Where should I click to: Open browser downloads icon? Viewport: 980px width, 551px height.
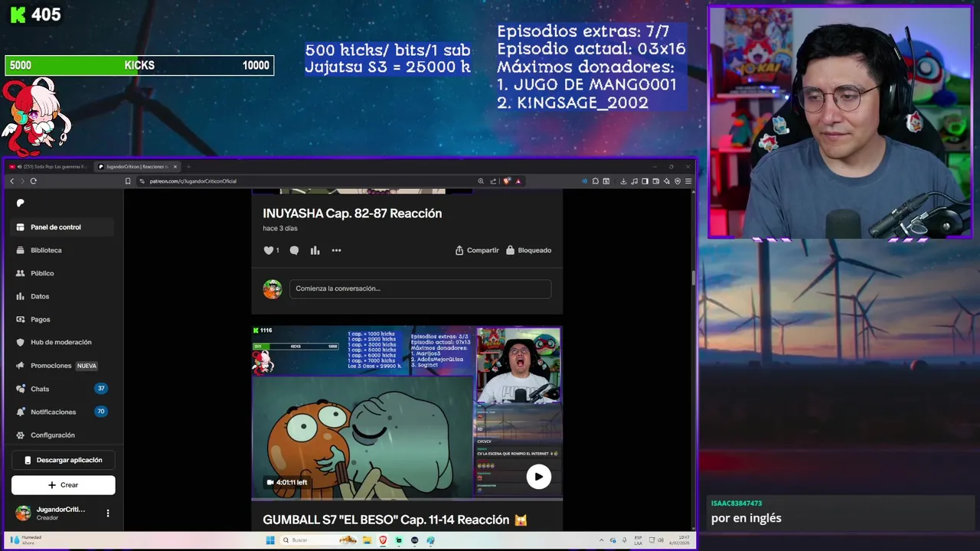pos(623,181)
